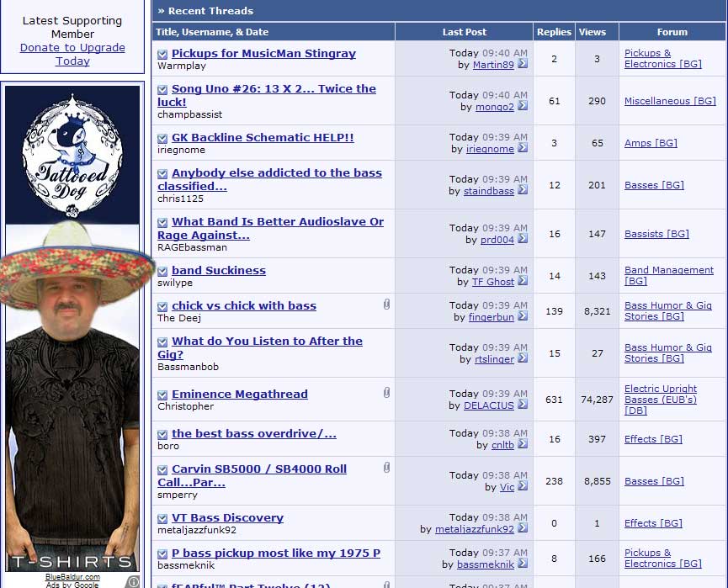Go to last post arrow next to rtslinger
Viewport: 728px width, 588px height.
point(523,358)
